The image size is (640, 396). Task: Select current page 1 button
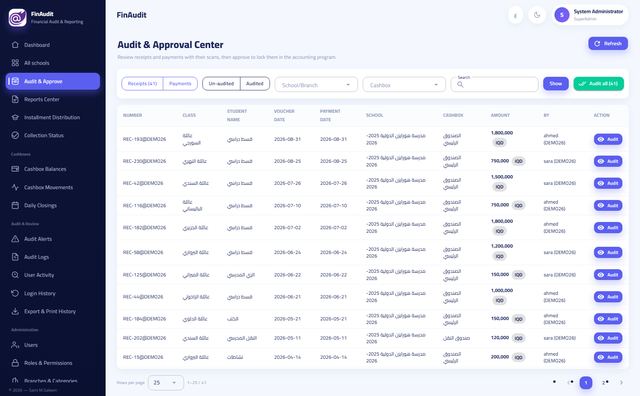tap(586, 383)
